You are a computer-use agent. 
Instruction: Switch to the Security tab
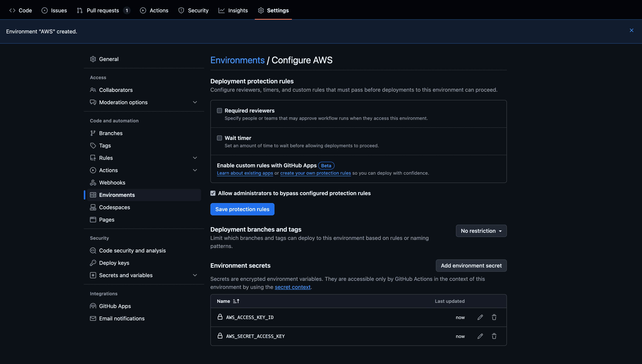point(193,10)
